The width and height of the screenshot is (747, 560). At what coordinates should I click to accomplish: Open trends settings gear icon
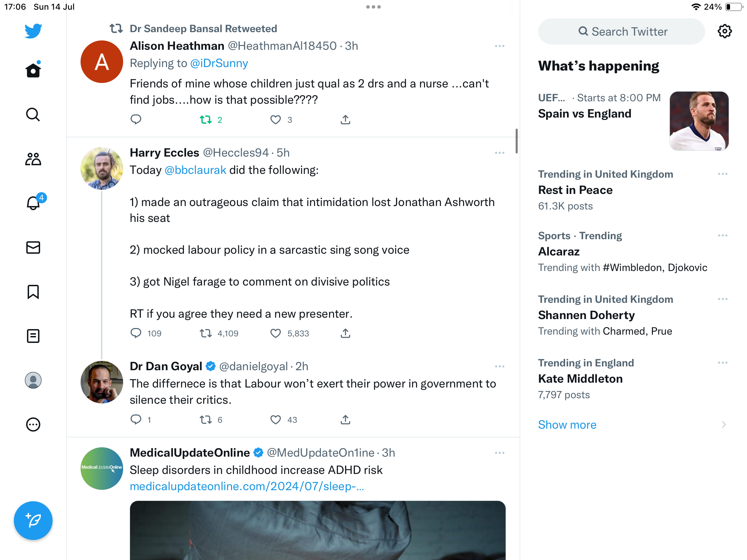(725, 31)
